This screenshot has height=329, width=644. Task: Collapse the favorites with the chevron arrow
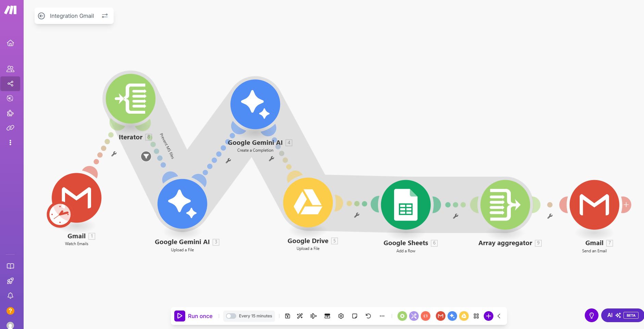499,316
